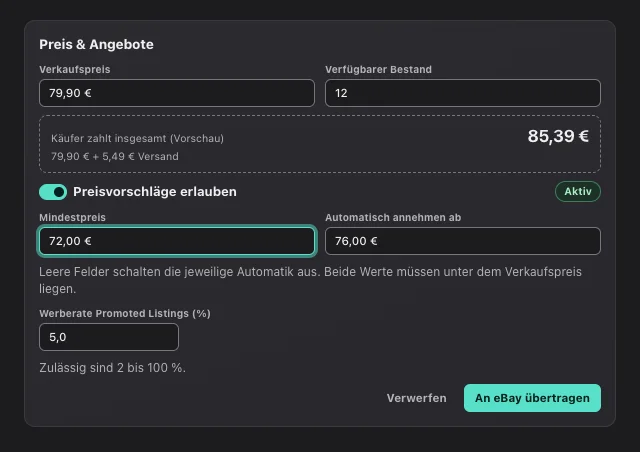Viewport: 640px width, 452px height.
Task: Select the Mindestpreis input field
Action: point(177,241)
